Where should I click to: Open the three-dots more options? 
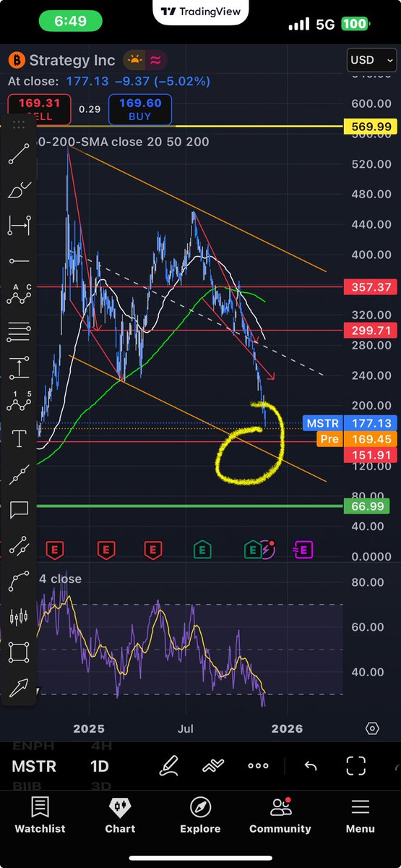point(258,765)
